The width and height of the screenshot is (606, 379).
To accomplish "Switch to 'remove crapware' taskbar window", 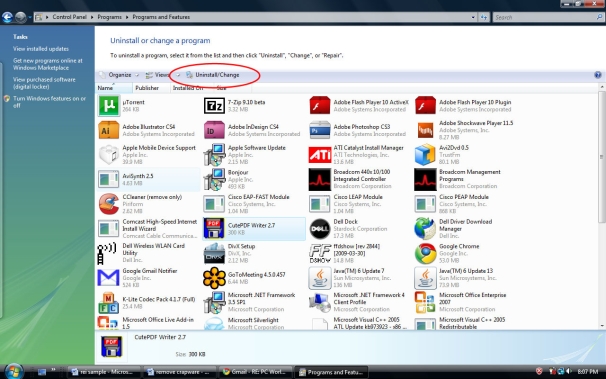I will click(x=179, y=372).
